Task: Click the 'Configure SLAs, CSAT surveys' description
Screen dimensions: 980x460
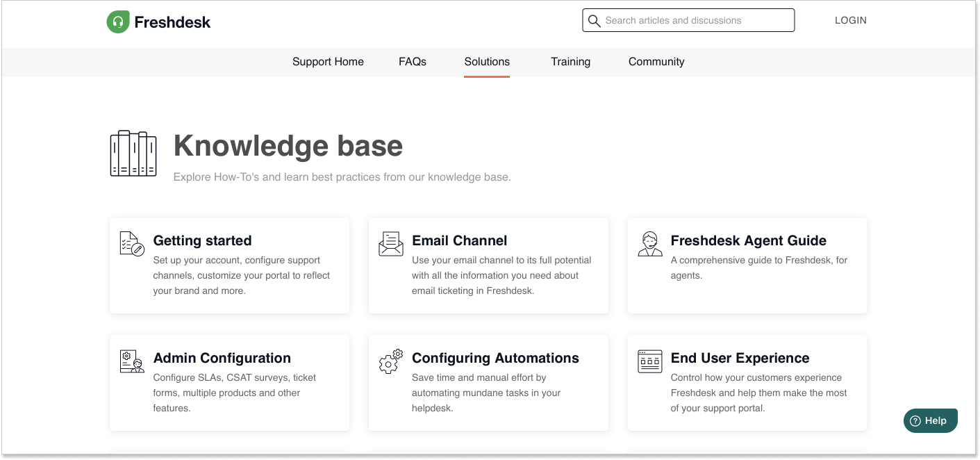Action: tap(235, 393)
